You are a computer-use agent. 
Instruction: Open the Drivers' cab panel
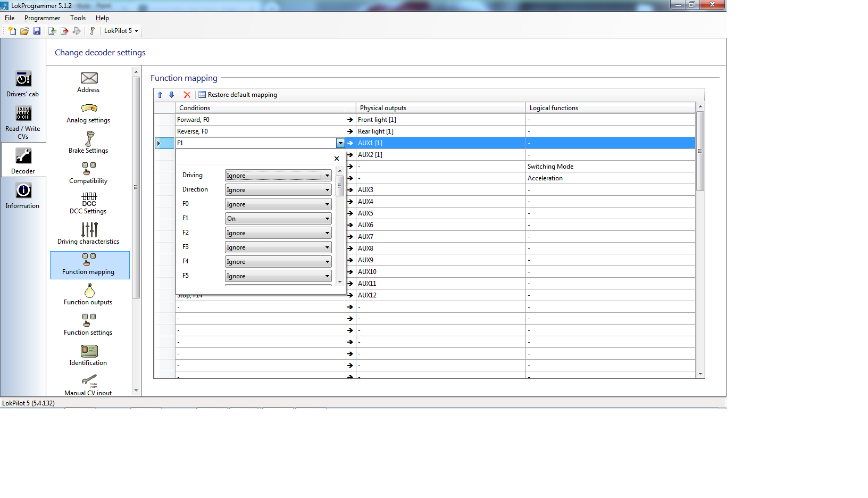[x=23, y=84]
